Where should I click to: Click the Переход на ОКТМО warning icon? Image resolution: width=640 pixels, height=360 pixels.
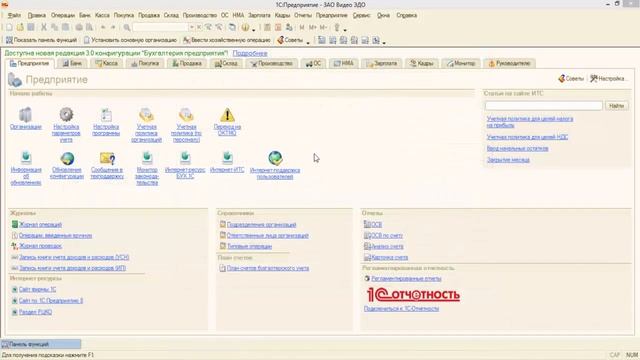[x=227, y=115]
